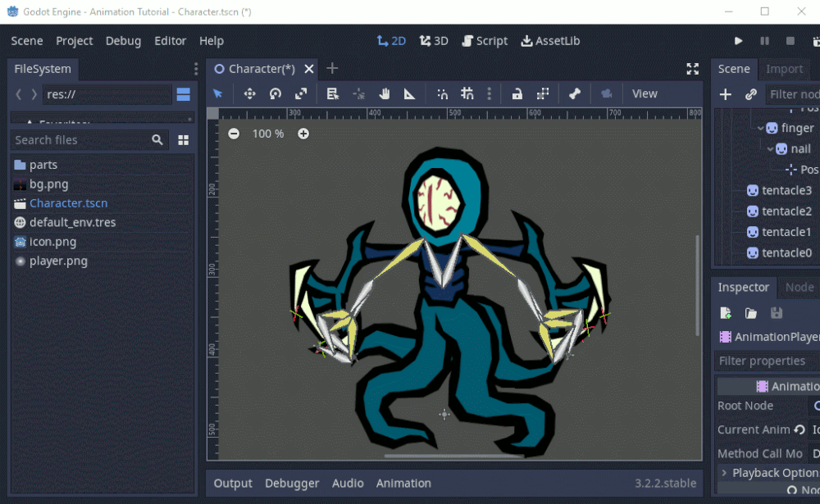Open the Scene menu
The height and width of the screenshot is (504, 820).
(27, 41)
